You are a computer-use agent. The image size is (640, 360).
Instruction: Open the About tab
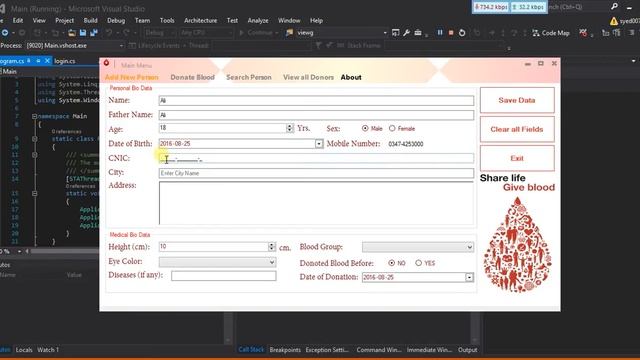(351, 77)
